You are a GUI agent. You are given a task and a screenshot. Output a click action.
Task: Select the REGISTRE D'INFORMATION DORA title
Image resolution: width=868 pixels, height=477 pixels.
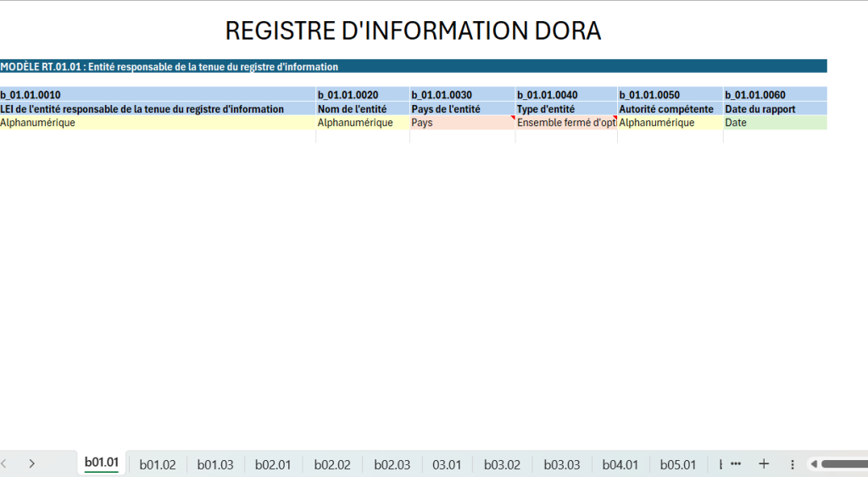413,31
